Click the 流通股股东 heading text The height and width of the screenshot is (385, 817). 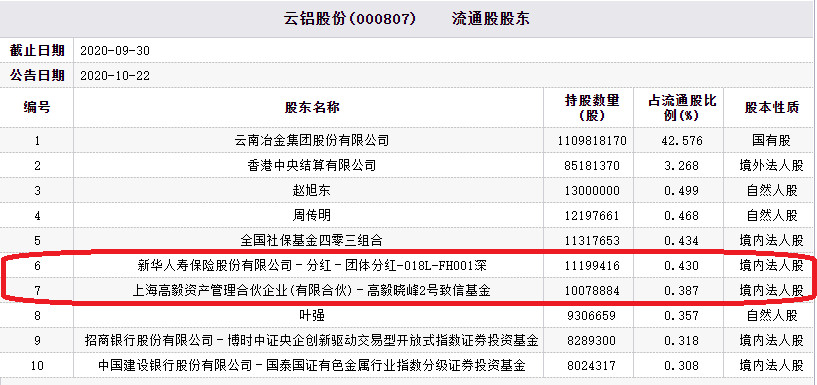click(490, 19)
